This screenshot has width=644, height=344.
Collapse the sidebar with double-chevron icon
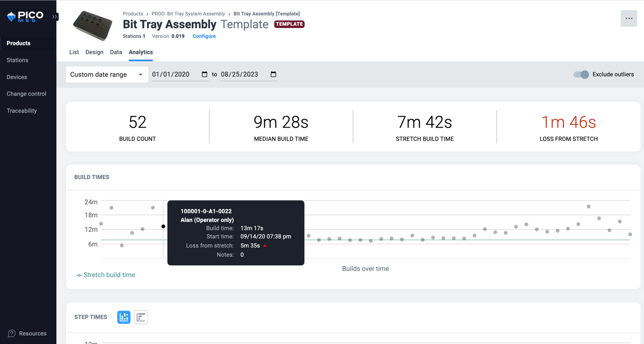55,17
